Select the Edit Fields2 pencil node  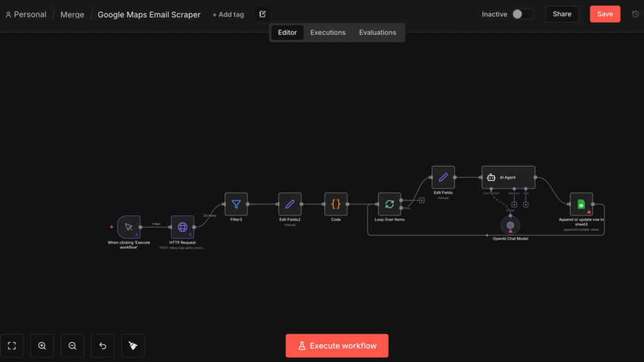coord(290,204)
